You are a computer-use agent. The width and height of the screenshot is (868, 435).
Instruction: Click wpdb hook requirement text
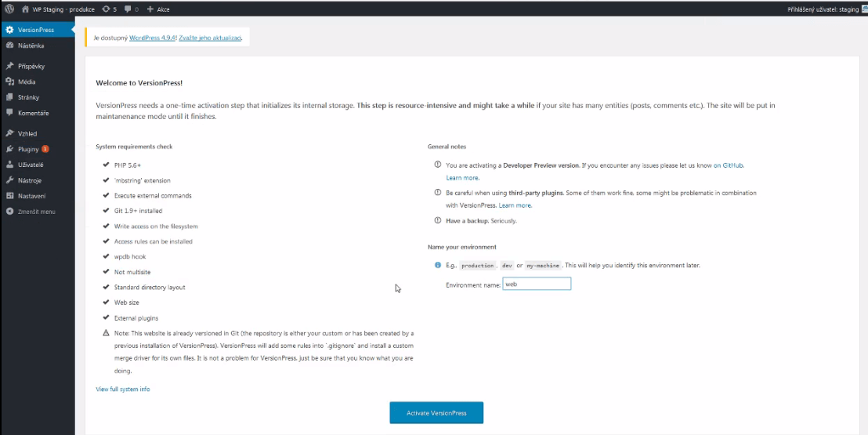click(130, 256)
